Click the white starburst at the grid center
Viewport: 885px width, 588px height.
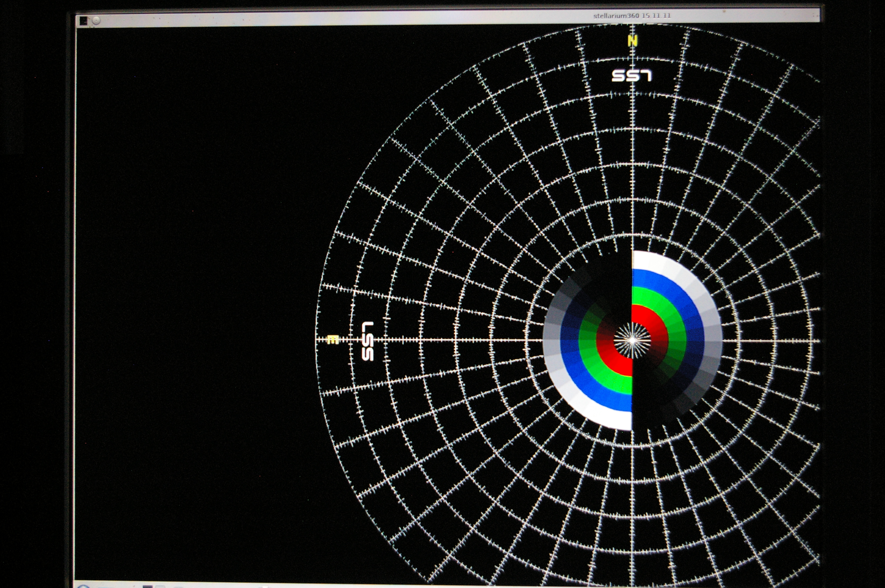tap(632, 340)
